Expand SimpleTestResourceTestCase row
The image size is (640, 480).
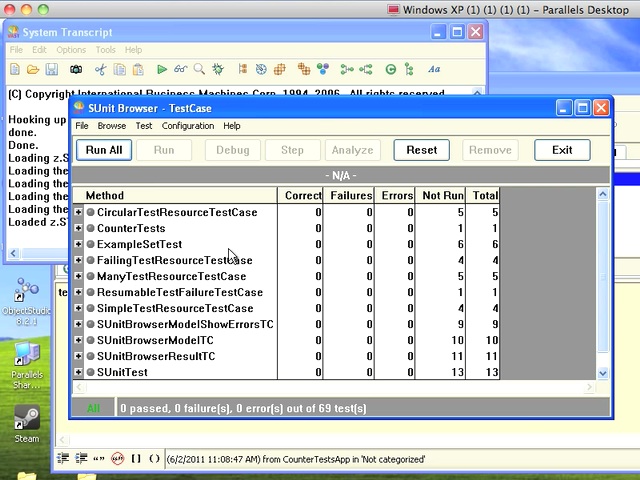point(78,308)
